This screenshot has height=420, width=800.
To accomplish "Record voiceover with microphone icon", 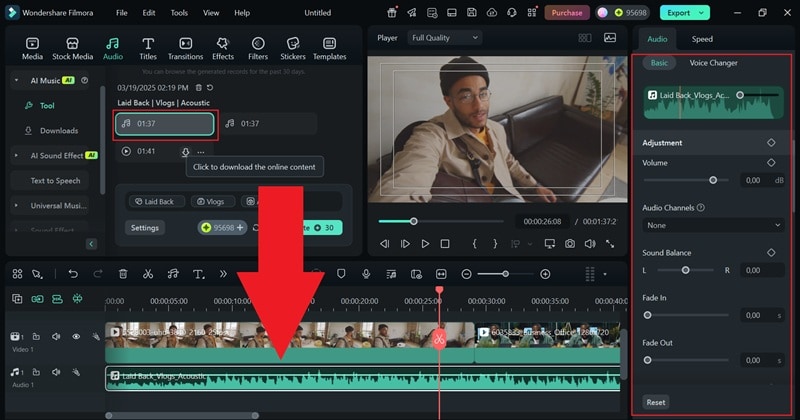I will pyautogui.click(x=366, y=274).
